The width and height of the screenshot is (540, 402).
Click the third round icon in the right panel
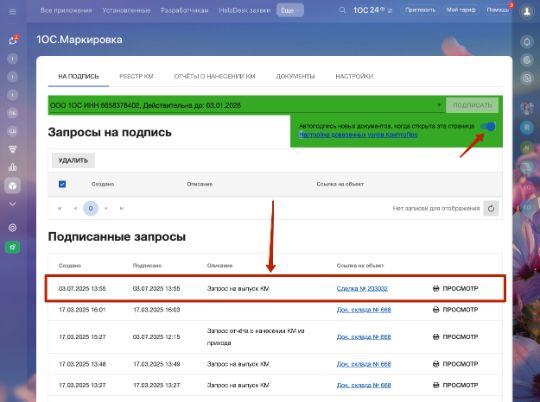[527, 78]
